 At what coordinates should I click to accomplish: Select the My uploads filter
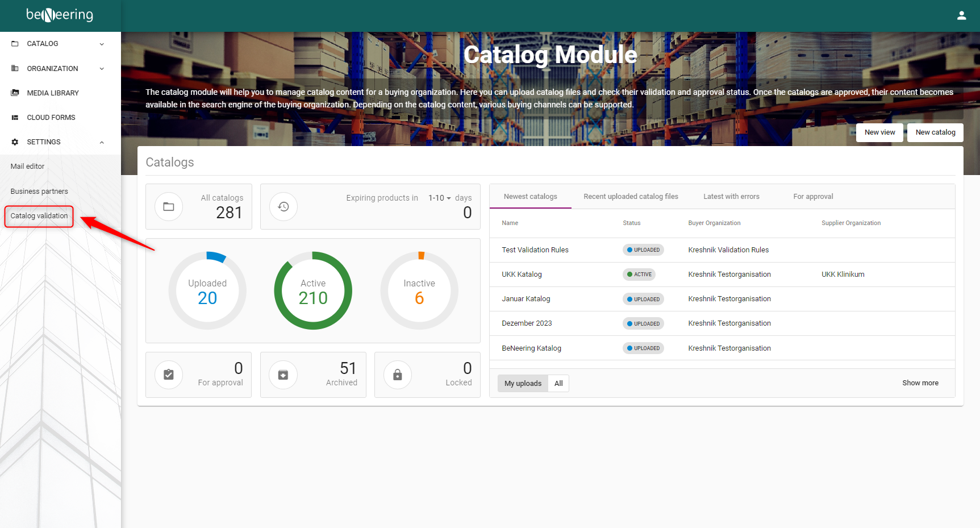[523, 384]
